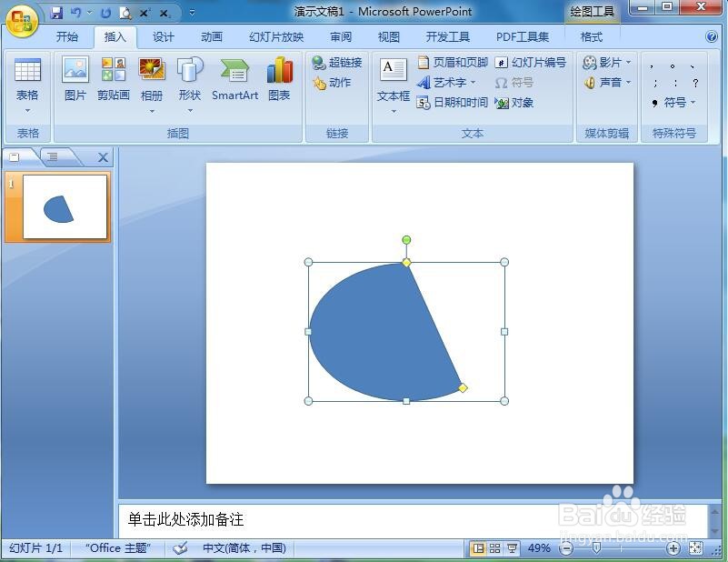Click the green rotation handle of the shape
This screenshot has height=562, width=728.
406,240
